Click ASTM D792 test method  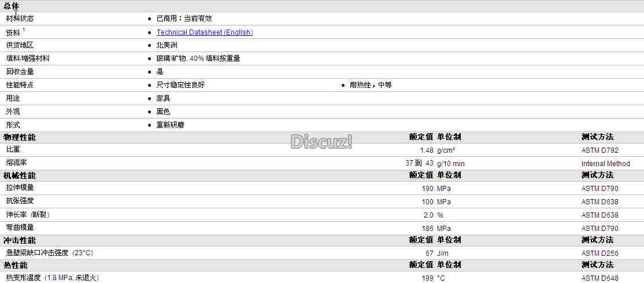pos(600,150)
